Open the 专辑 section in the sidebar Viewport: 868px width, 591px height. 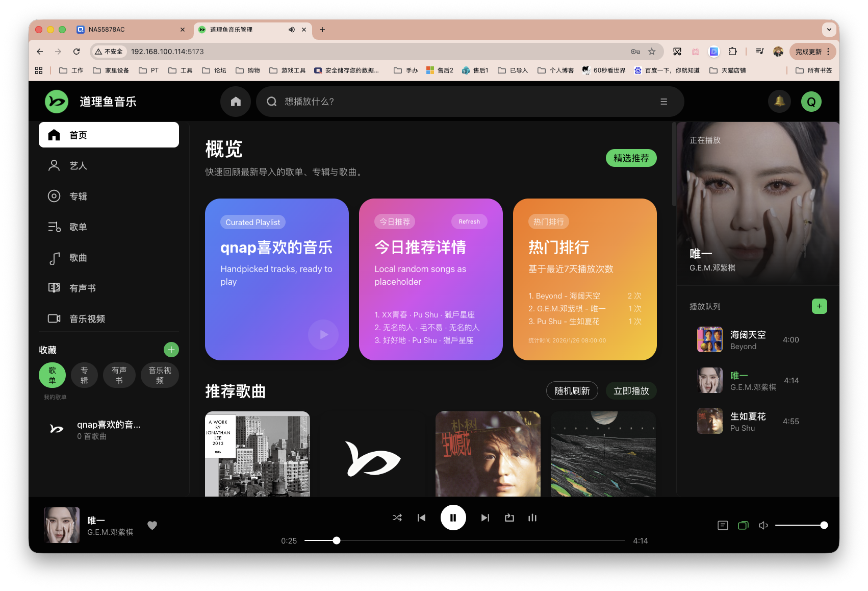(79, 196)
